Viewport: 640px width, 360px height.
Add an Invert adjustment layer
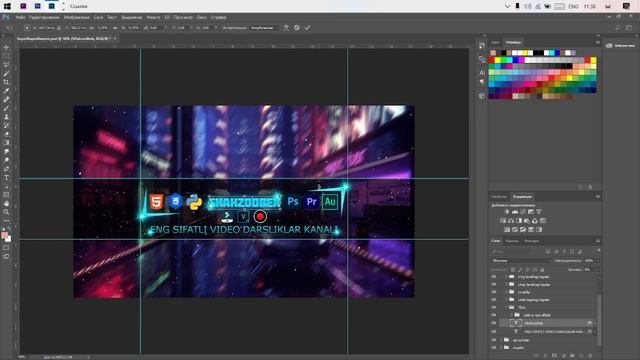(507, 230)
